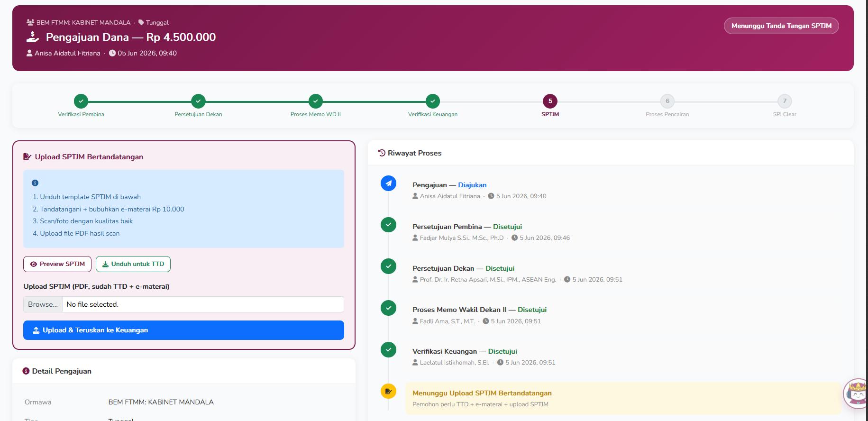Image resolution: width=868 pixels, height=421 pixels.
Task: Click the Browse... file chooser button
Action: [x=43, y=304]
